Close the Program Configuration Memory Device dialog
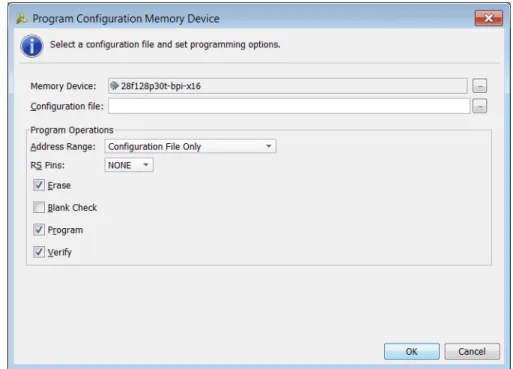 489,18
